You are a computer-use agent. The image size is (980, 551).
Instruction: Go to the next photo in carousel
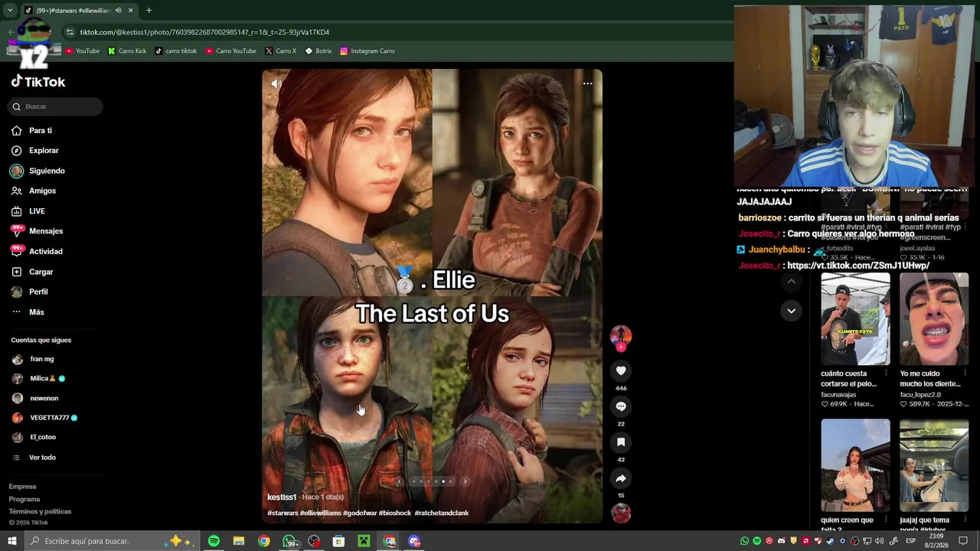click(465, 481)
